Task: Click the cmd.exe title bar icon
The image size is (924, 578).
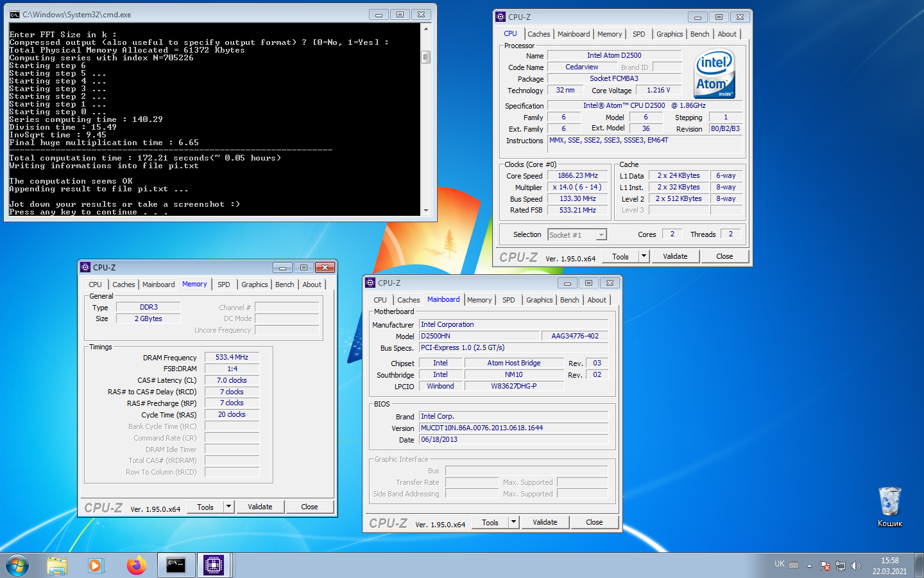Action: (14, 14)
